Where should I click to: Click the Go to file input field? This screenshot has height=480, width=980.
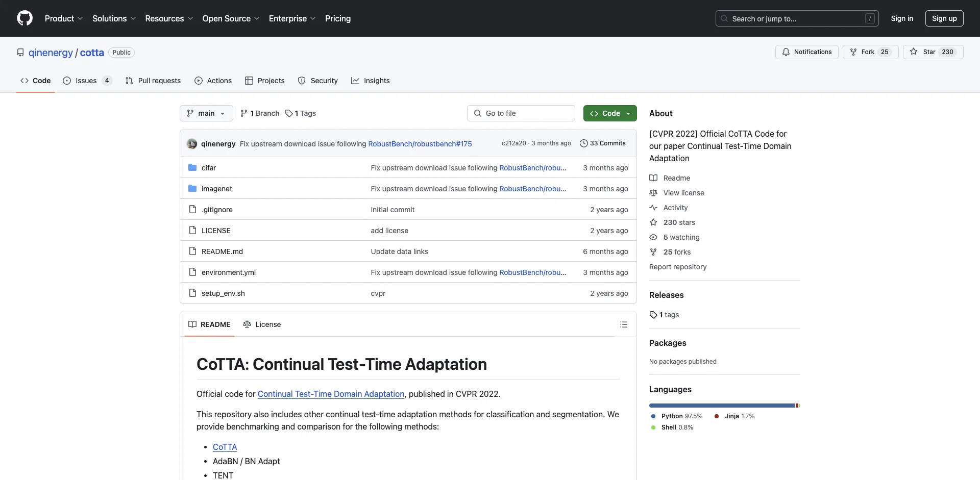pos(521,113)
